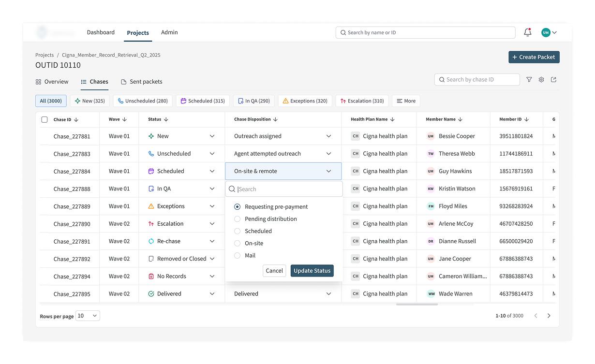
Task: Expand Delivered chase disposition dropdown
Action: pyautogui.click(x=328, y=294)
